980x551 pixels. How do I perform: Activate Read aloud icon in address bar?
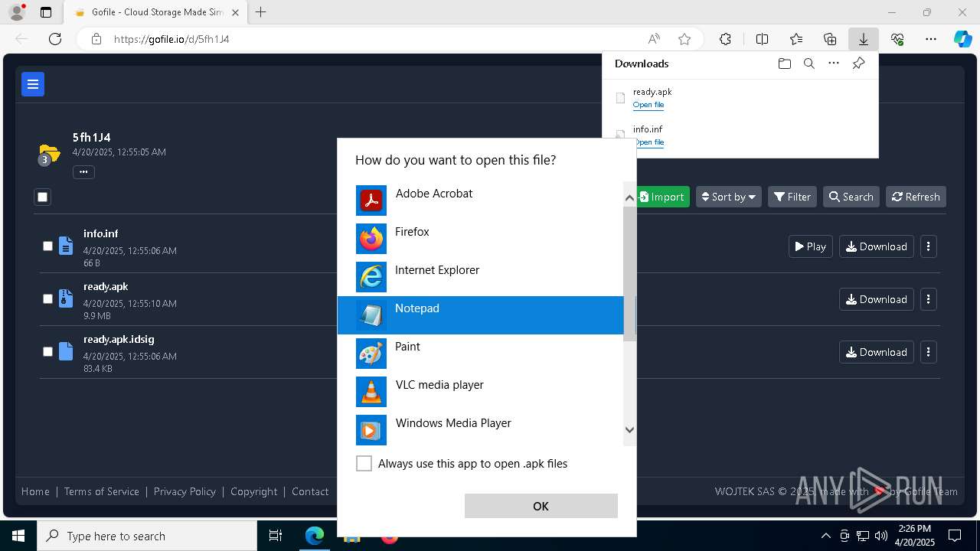654,39
